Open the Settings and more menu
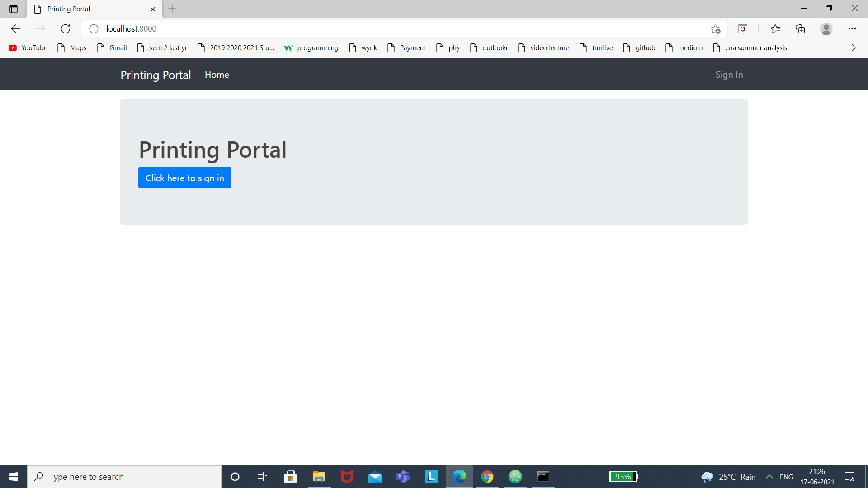 point(853,28)
